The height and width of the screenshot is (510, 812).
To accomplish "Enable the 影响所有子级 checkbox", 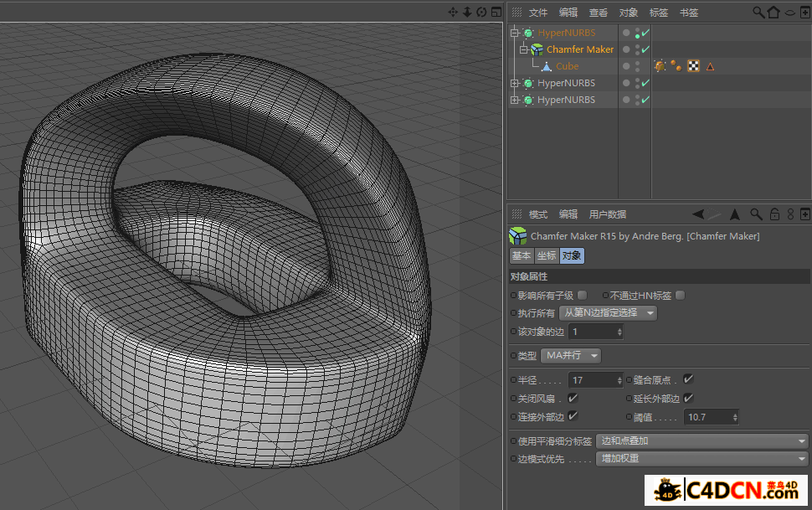I will point(582,295).
